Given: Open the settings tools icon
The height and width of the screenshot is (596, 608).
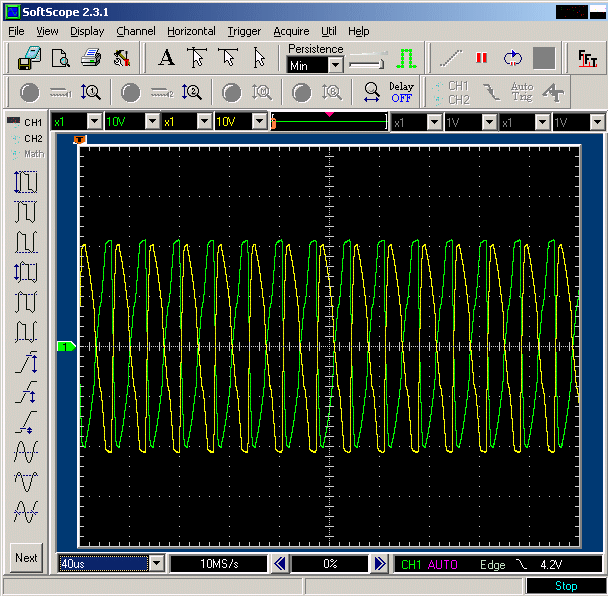Looking at the screenshot, I should (x=122, y=58).
